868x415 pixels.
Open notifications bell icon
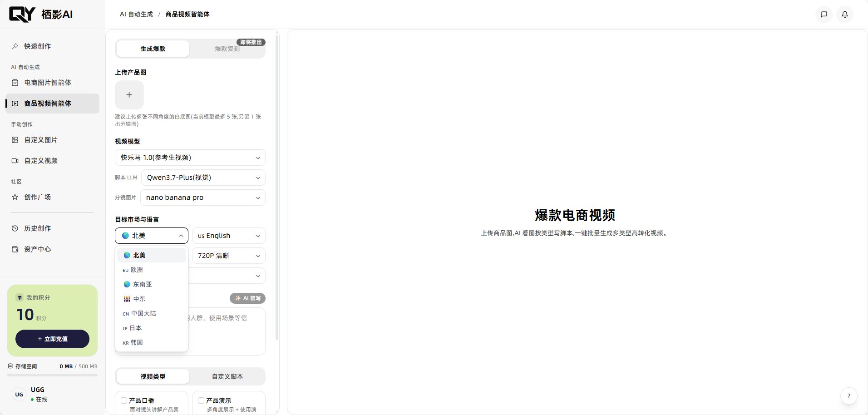point(845,15)
